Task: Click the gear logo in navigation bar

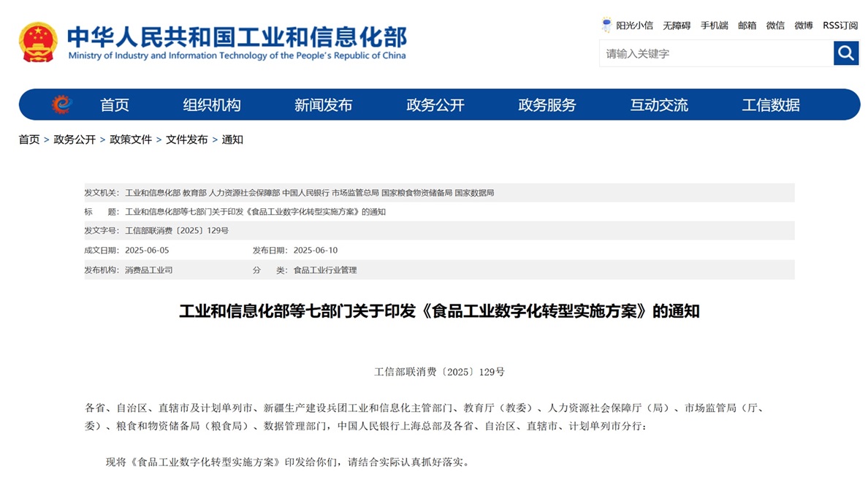Action: tap(61, 105)
